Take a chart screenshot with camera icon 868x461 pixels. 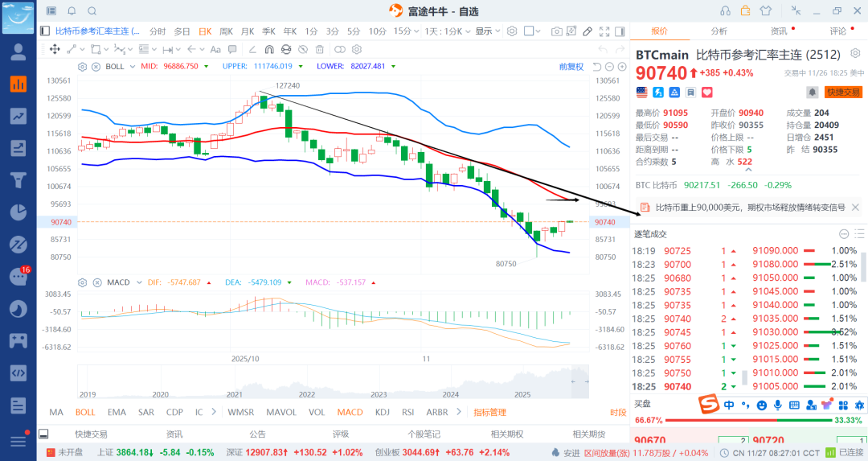click(x=557, y=31)
